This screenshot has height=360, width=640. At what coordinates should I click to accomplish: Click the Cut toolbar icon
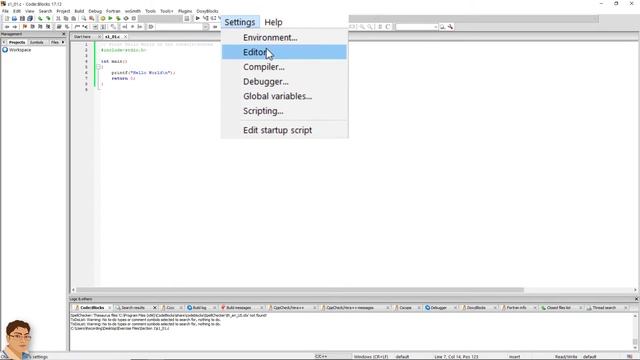(x=58, y=18)
